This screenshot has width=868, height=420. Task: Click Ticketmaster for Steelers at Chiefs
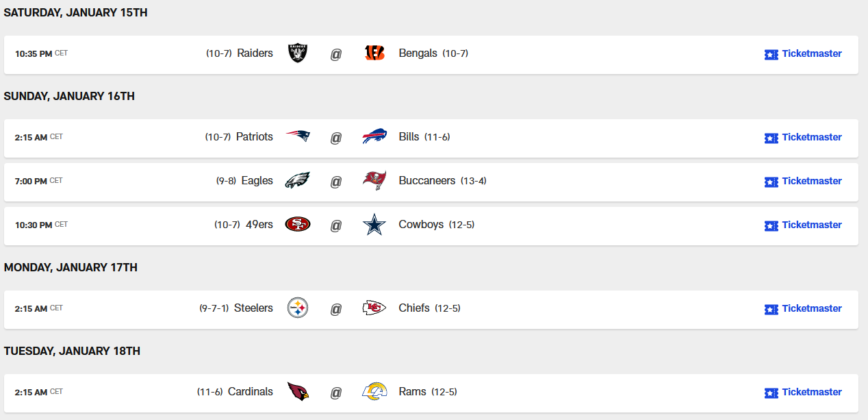pyautogui.click(x=803, y=309)
